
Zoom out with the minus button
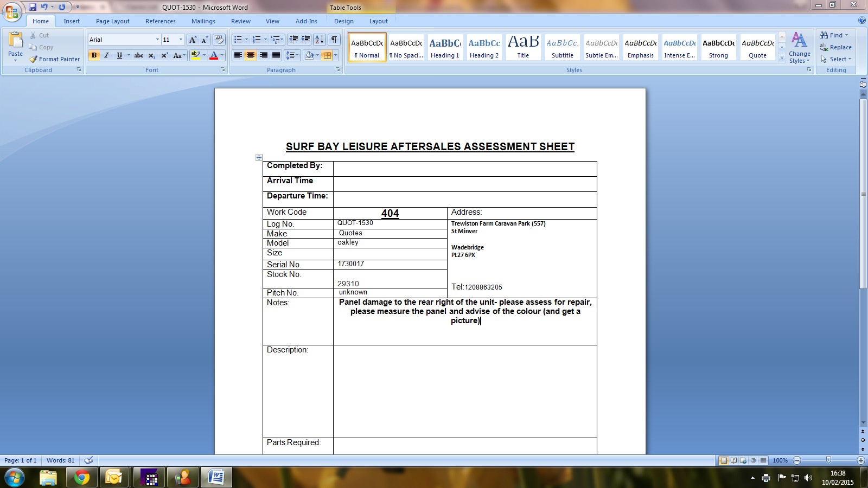pyautogui.click(x=797, y=460)
